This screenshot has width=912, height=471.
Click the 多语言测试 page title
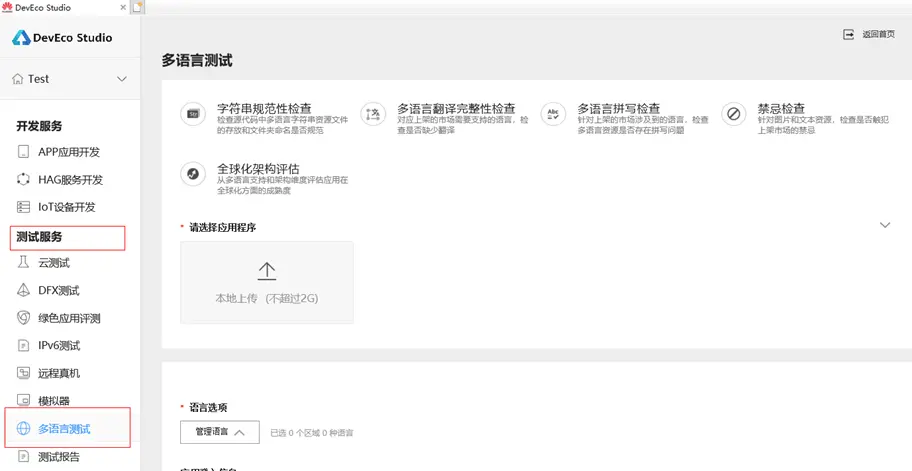coord(197,60)
